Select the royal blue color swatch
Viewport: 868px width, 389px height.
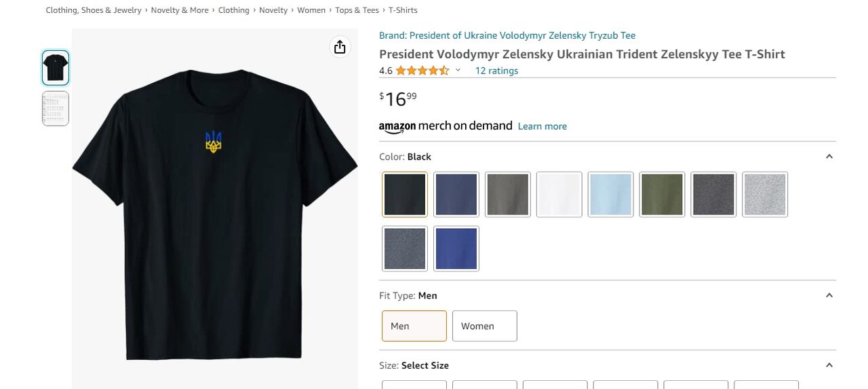point(456,248)
